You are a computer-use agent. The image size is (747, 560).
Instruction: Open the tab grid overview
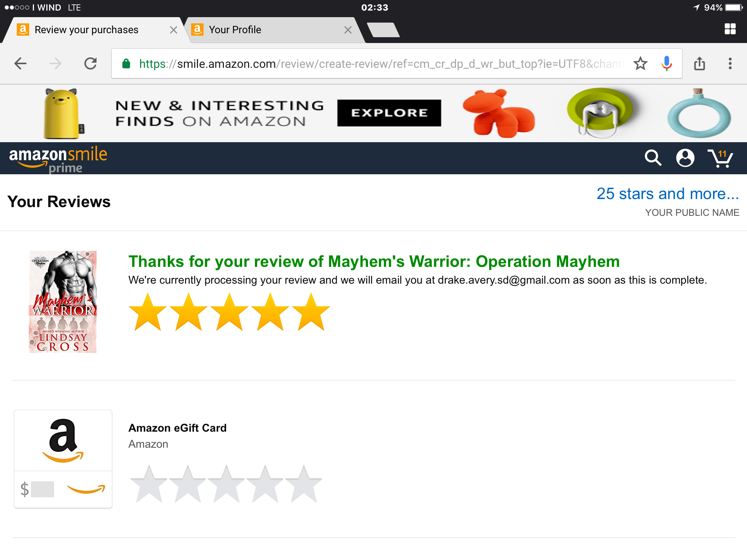coord(730,29)
